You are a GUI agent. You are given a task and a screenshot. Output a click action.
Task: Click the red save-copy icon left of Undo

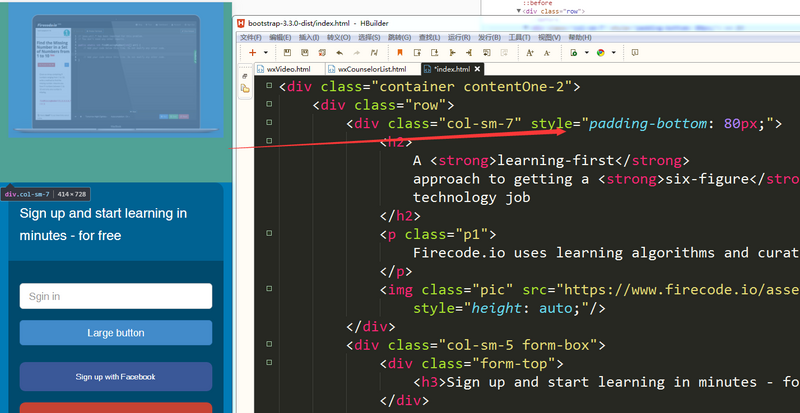coord(322,53)
